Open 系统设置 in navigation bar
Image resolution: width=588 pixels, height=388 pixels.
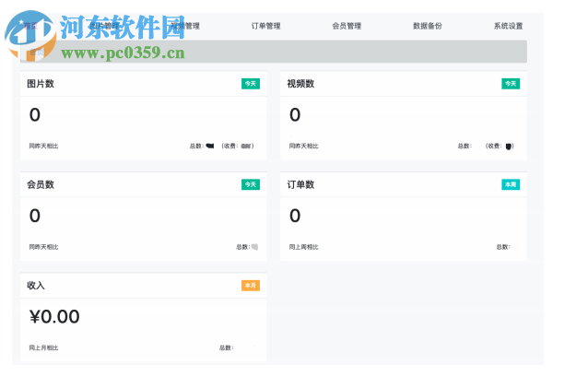click(508, 26)
